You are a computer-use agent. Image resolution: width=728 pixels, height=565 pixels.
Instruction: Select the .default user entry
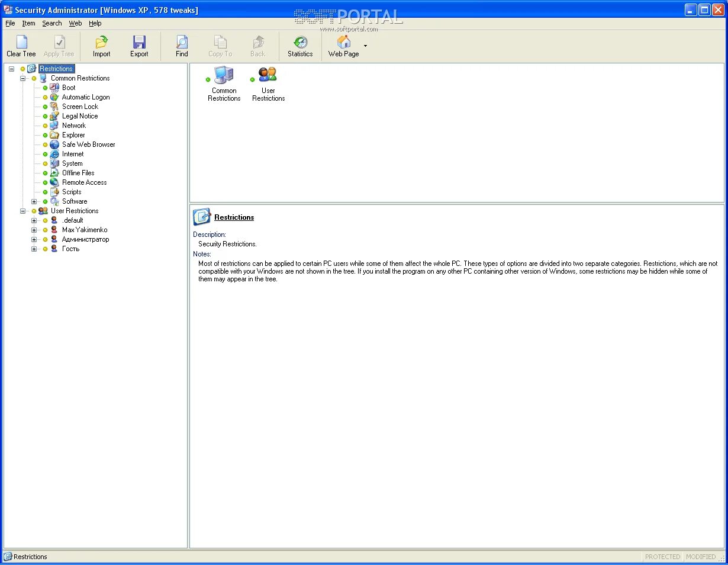coord(72,220)
